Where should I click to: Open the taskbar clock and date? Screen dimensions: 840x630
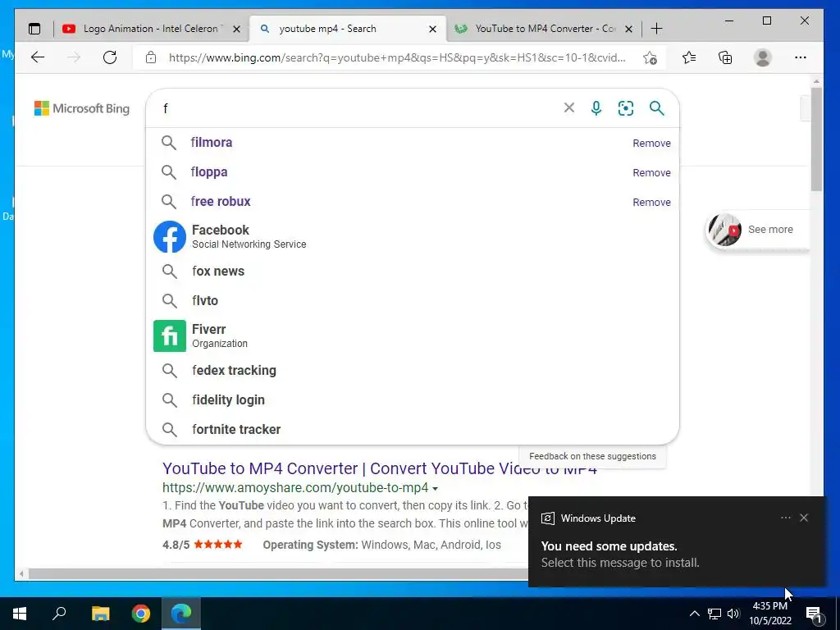point(769,614)
